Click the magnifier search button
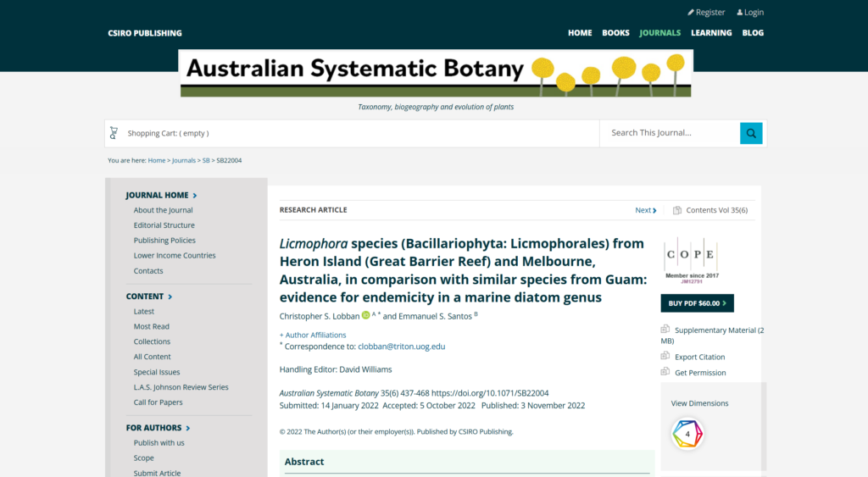This screenshot has height=477, width=868. (x=751, y=133)
